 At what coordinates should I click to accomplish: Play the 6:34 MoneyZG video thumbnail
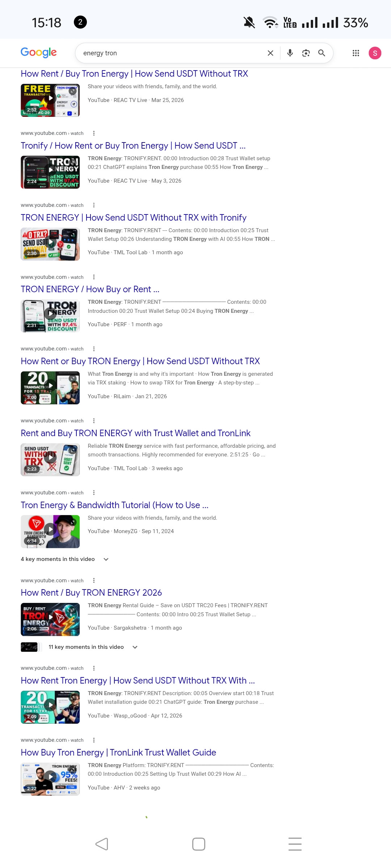pyautogui.click(x=50, y=532)
